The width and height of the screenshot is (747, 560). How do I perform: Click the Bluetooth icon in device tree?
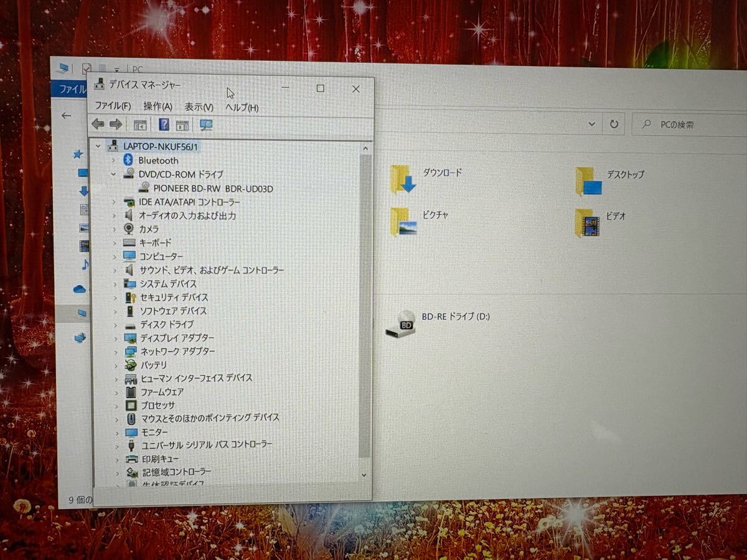pos(128,160)
